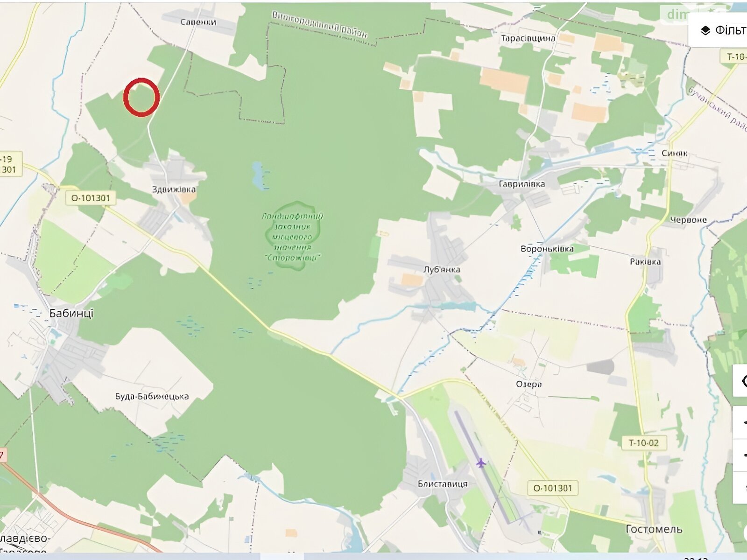
Task: Click the T-10-02 road shield
Action: [643, 443]
